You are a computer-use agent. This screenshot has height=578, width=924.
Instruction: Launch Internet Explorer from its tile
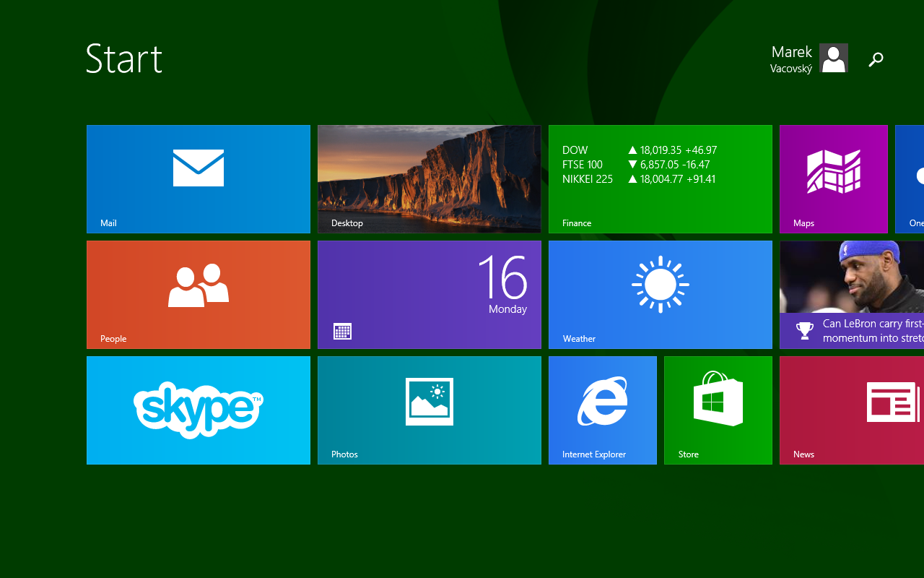click(x=603, y=410)
